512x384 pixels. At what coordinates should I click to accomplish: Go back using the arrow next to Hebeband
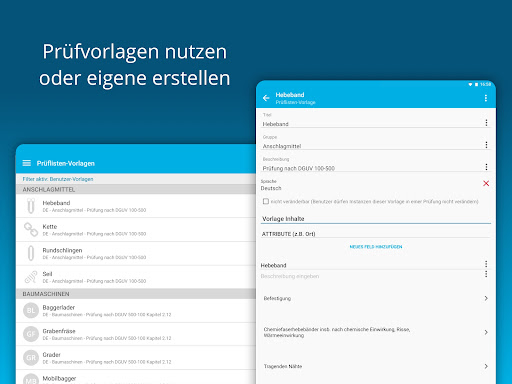pos(266,98)
